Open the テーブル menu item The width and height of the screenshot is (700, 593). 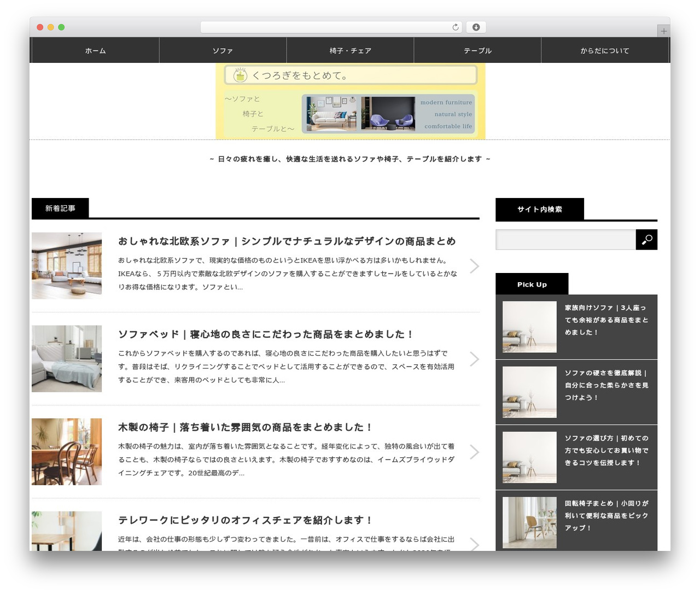click(477, 50)
